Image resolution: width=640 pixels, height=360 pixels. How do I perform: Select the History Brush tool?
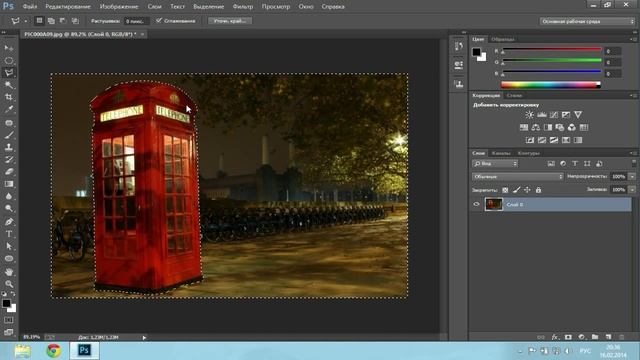[9, 159]
